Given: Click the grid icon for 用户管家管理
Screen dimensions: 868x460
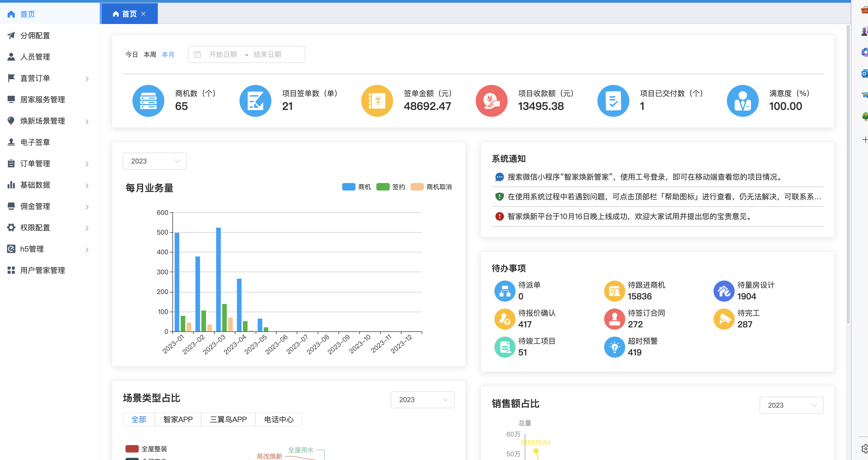Looking at the screenshot, I should [x=11, y=270].
